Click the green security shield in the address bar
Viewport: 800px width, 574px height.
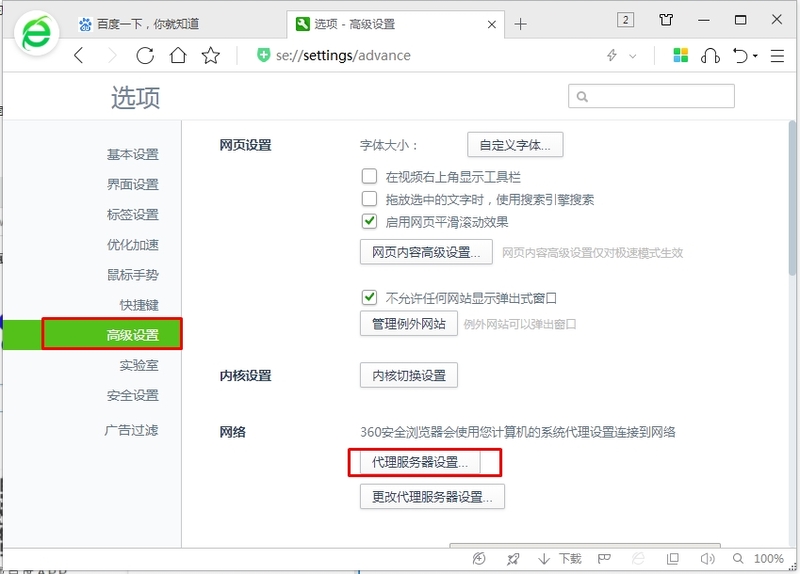coord(263,55)
